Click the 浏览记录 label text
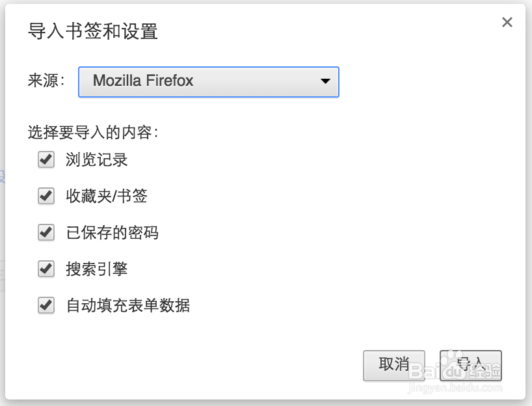This screenshot has height=406, width=532. click(97, 159)
